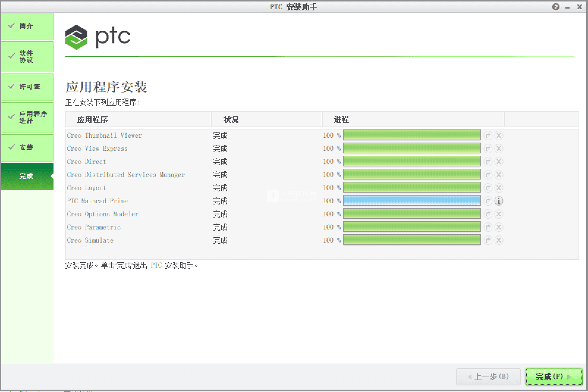Click the 进程 column header

(x=413, y=119)
